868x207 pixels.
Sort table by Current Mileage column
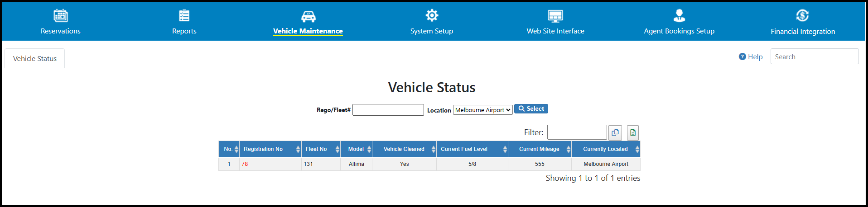[540, 149]
